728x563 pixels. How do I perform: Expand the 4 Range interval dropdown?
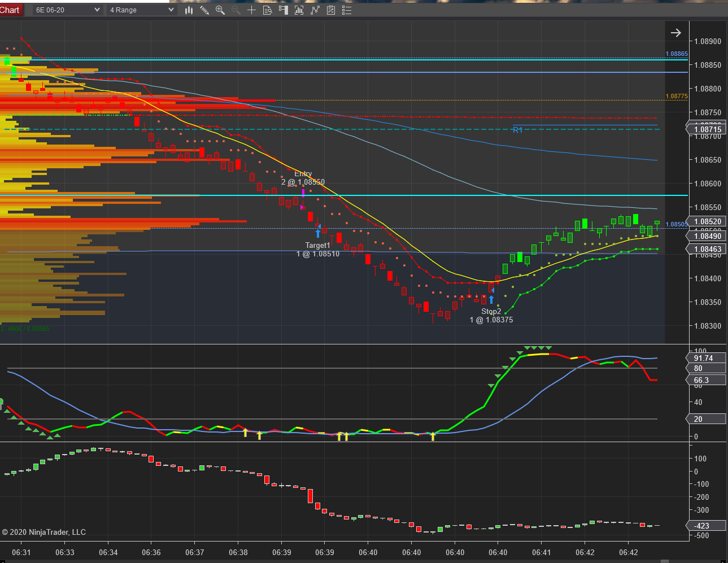pyautogui.click(x=142, y=10)
